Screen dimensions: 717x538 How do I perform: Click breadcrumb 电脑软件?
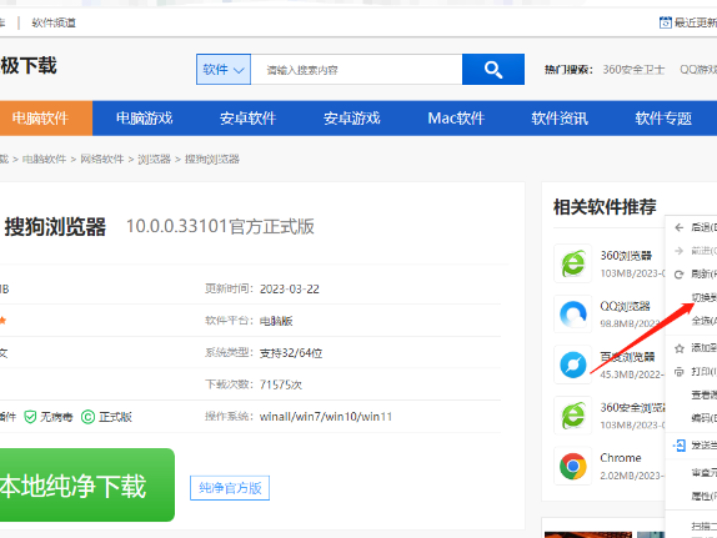[44, 159]
